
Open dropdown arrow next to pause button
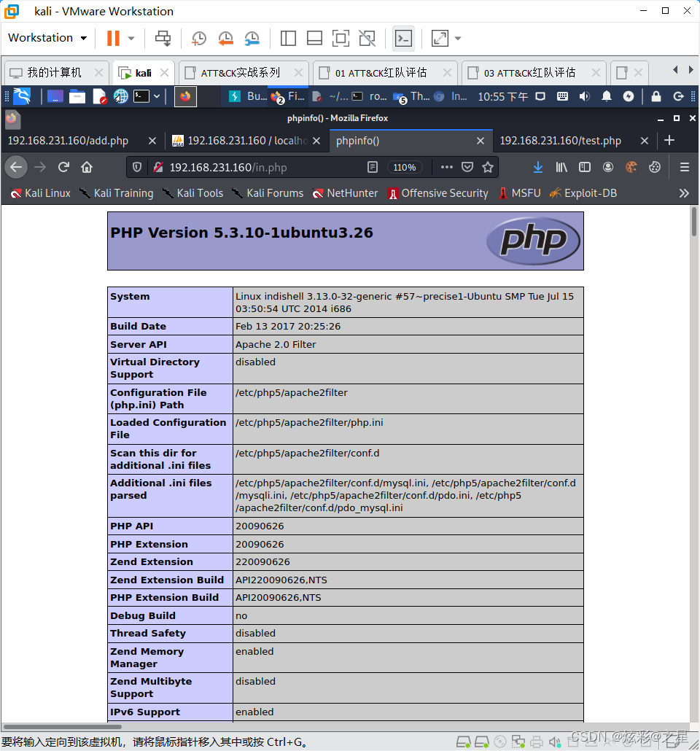(131, 39)
